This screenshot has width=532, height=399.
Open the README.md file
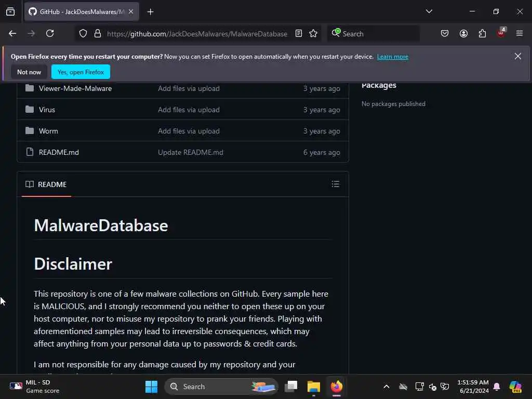coord(59,152)
